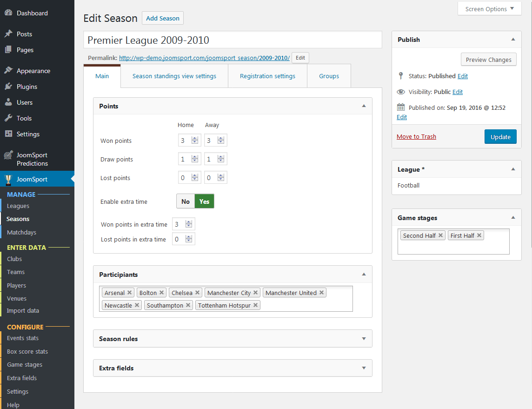Remove Newcastle participant tag
The image size is (532, 409).
(x=137, y=305)
